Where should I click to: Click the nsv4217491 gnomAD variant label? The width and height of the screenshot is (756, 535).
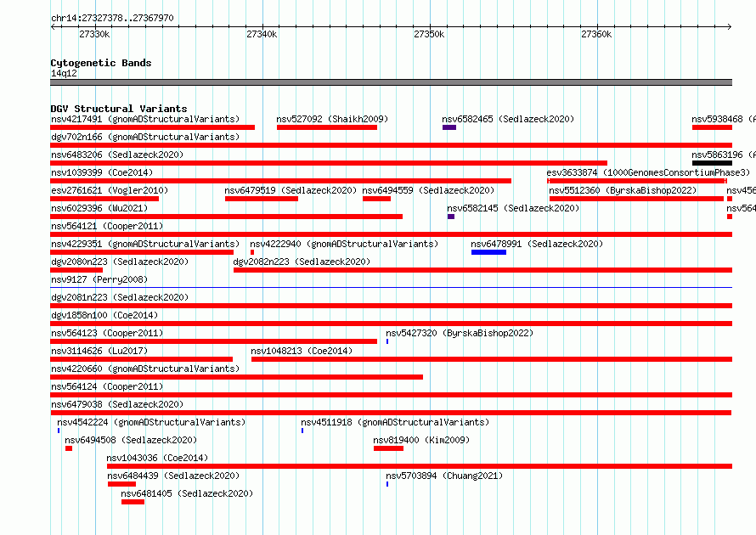pyautogui.click(x=145, y=119)
